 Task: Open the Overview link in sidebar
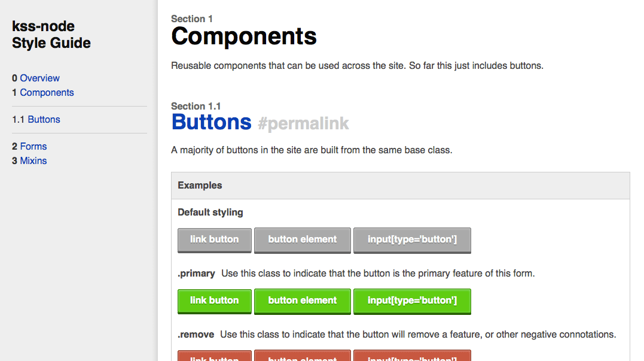[39, 78]
